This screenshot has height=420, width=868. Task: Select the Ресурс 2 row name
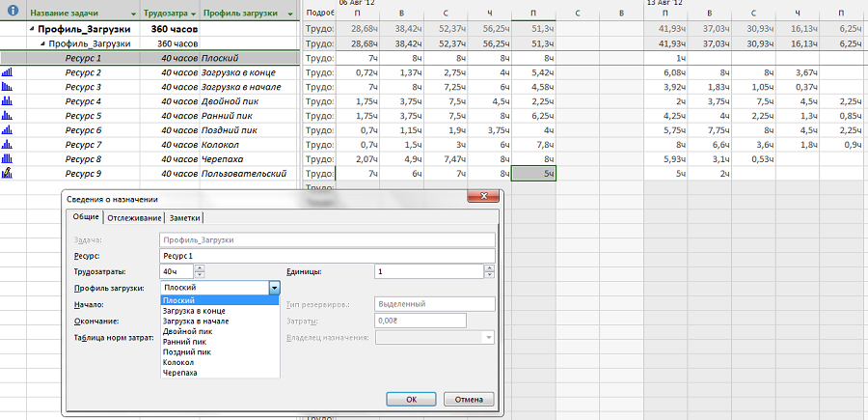[x=83, y=72]
